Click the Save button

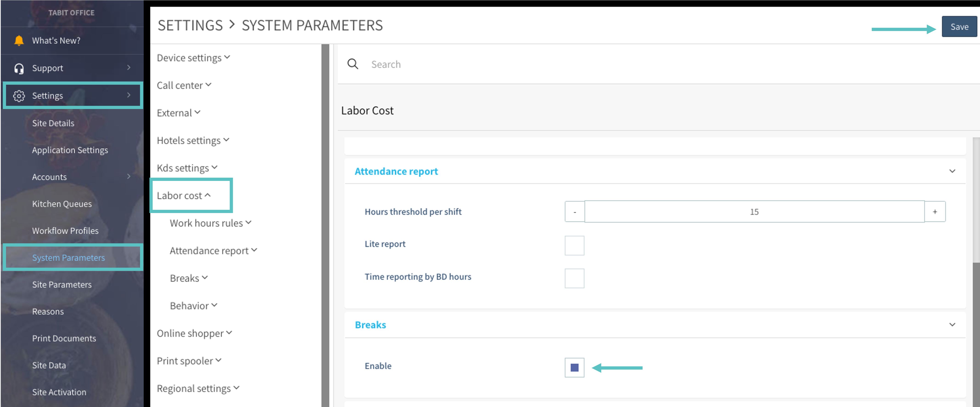coord(959,27)
